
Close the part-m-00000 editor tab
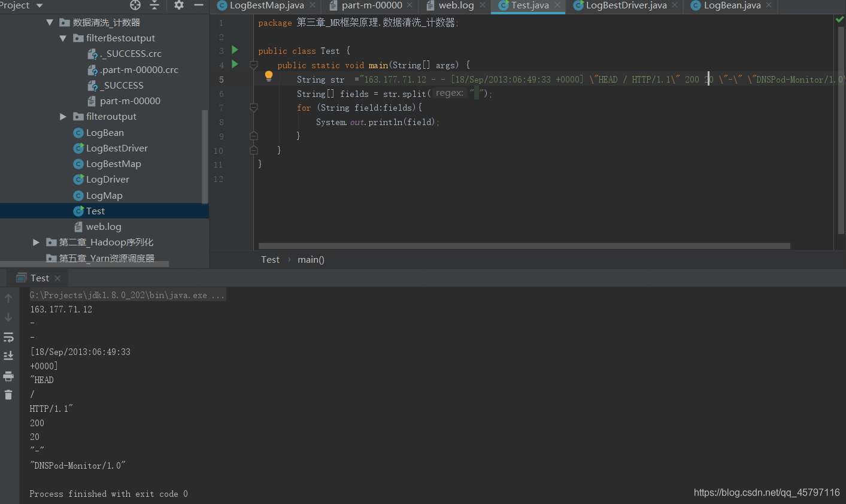click(410, 5)
